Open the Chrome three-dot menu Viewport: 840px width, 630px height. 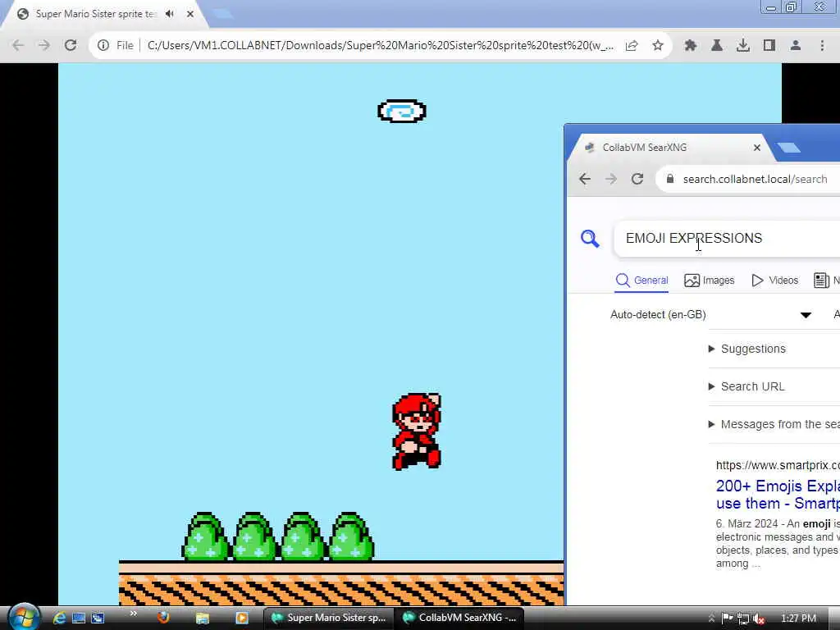(822, 46)
